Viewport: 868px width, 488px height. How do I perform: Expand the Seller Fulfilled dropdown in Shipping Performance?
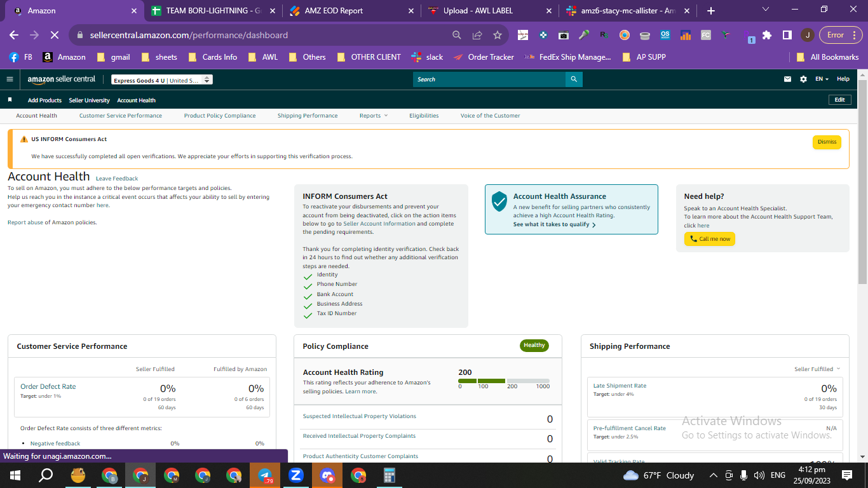817,369
